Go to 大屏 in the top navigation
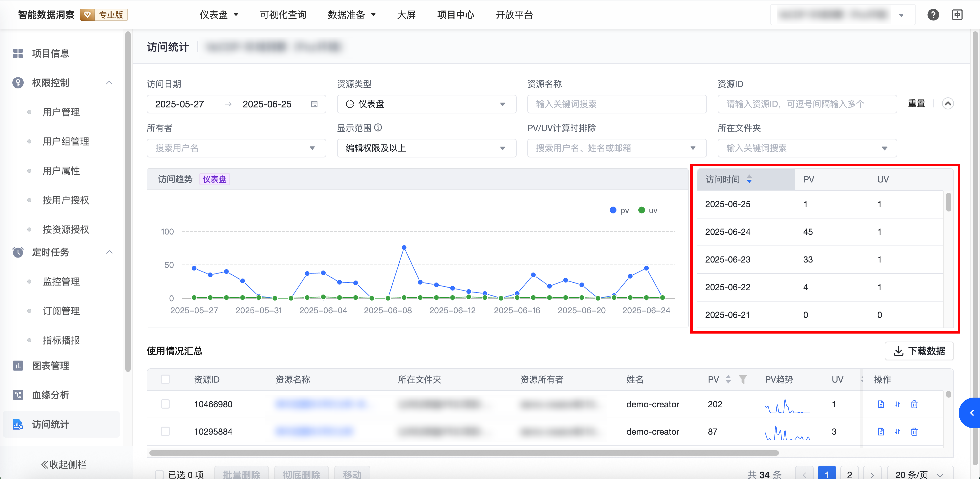Screen dimensions: 980x479 tap(406, 15)
